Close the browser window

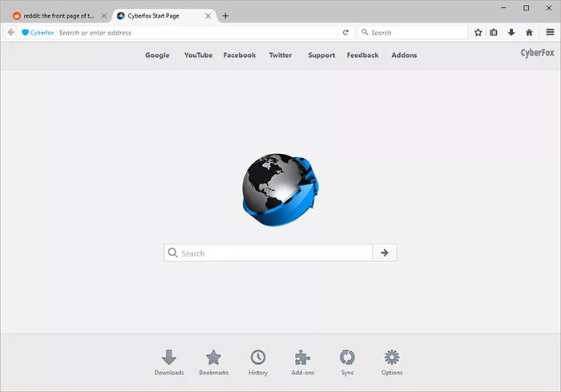point(549,8)
